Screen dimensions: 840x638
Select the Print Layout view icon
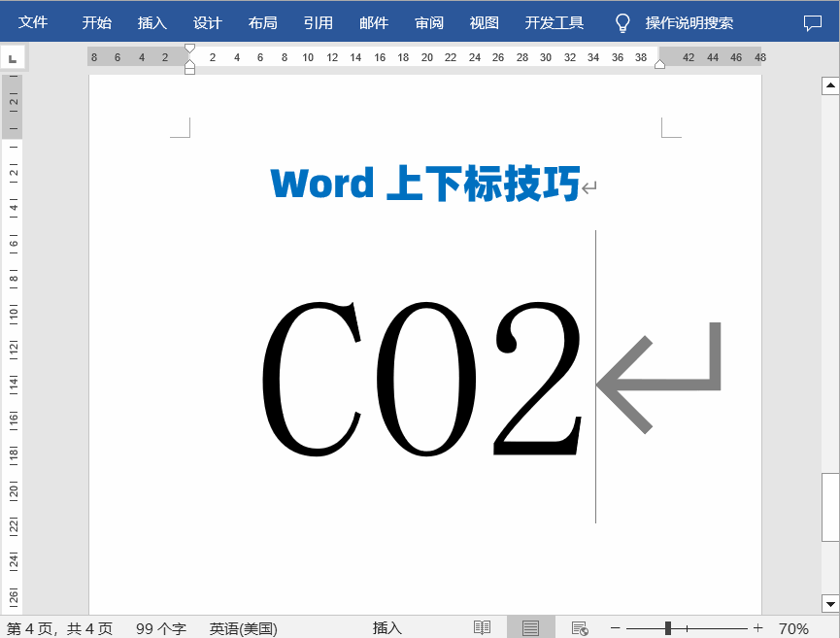pyautogui.click(x=529, y=626)
